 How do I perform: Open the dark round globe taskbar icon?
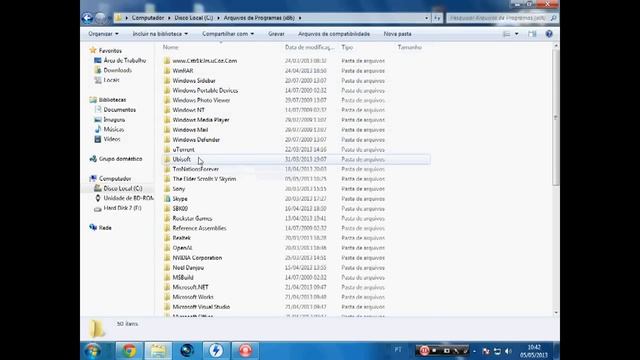point(187,351)
